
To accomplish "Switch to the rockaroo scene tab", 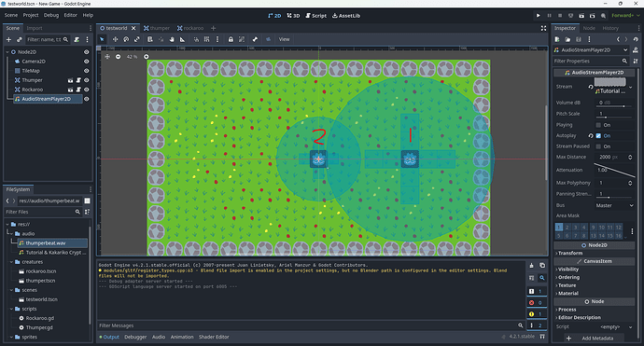I will (x=190, y=28).
